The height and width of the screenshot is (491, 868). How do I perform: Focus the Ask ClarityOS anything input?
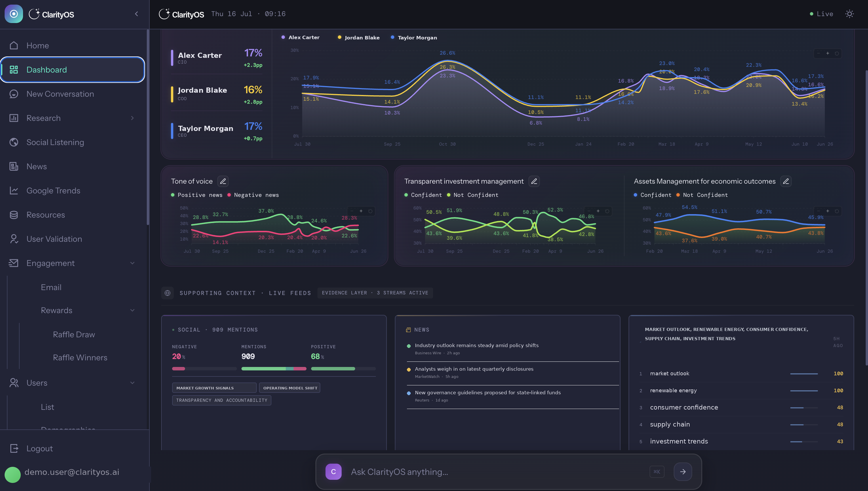click(x=496, y=472)
